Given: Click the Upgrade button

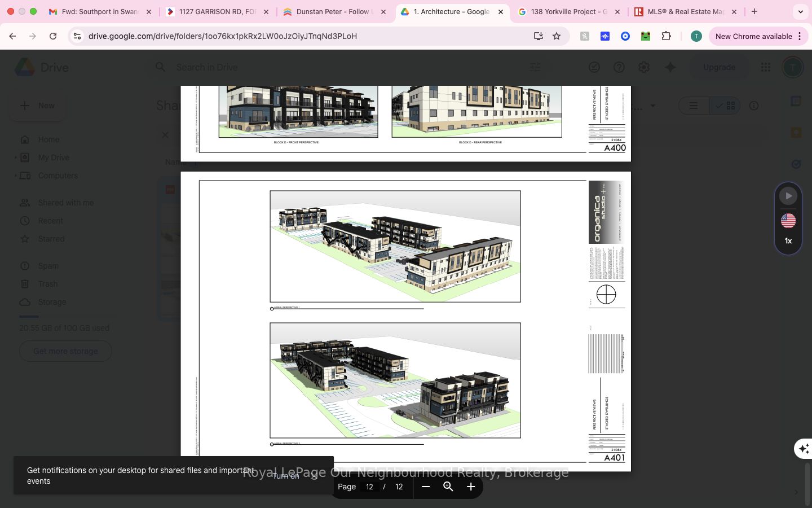Looking at the screenshot, I should point(719,67).
